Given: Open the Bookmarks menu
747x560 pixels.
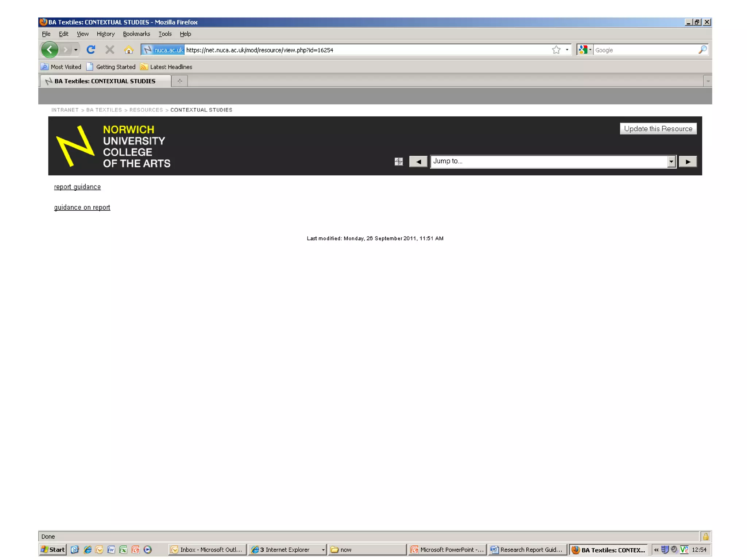Looking at the screenshot, I should [x=136, y=34].
